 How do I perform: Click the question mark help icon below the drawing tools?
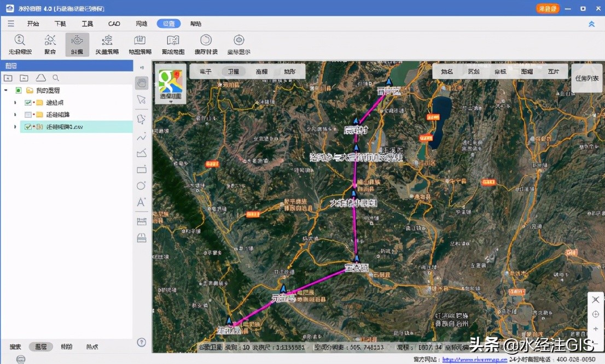[x=142, y=342]
